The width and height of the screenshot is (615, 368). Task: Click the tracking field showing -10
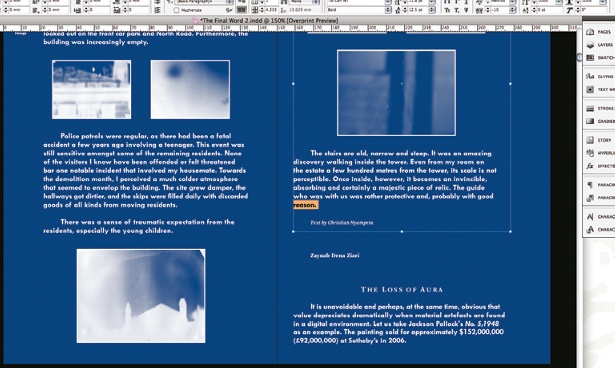(x=499, y=10)
